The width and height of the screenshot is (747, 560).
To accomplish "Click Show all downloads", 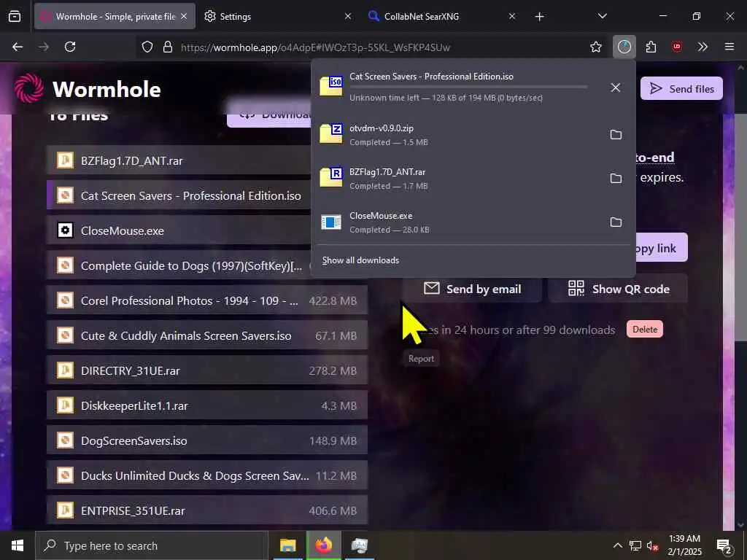I will coord(360,260).
